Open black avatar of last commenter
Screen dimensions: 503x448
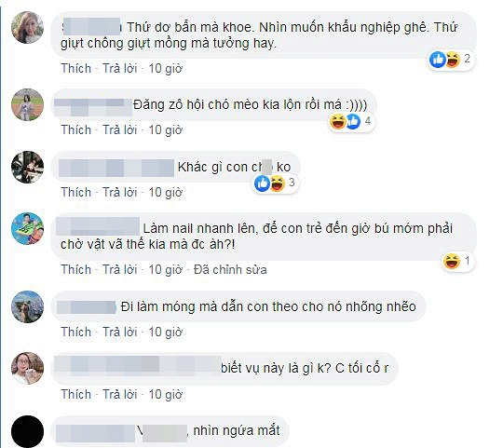(x=27, y=431)
